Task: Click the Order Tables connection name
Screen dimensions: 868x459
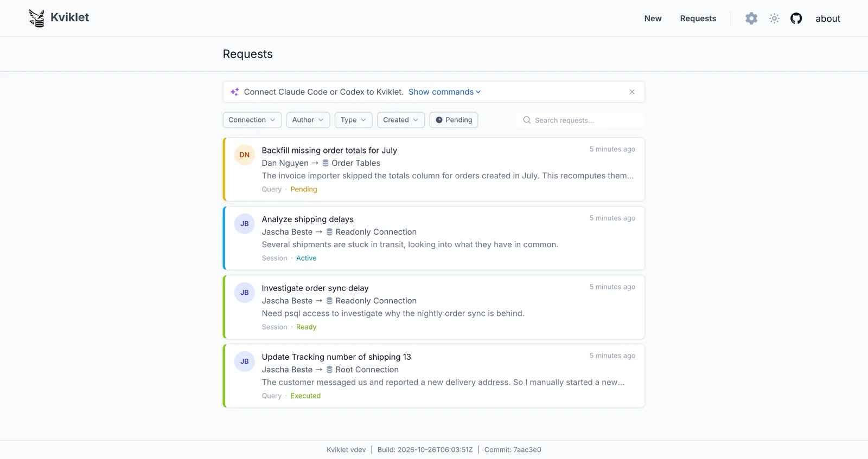Action: point(356,163)
